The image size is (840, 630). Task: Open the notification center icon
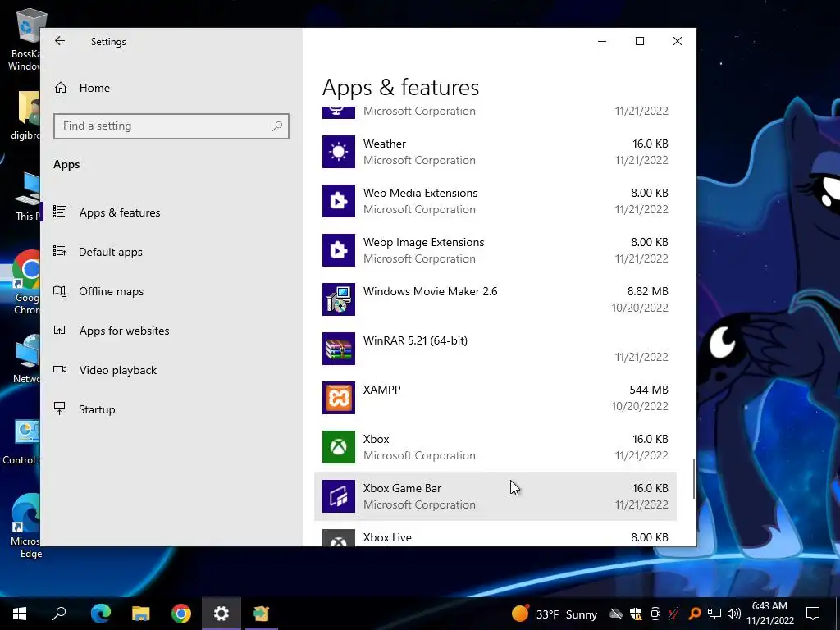[x=813, y=614]
